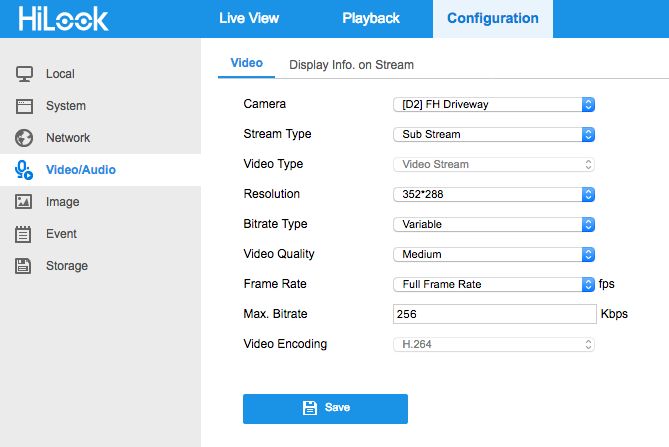
Task: Open the Video Quality dropdown
Action: pos(493,254)
